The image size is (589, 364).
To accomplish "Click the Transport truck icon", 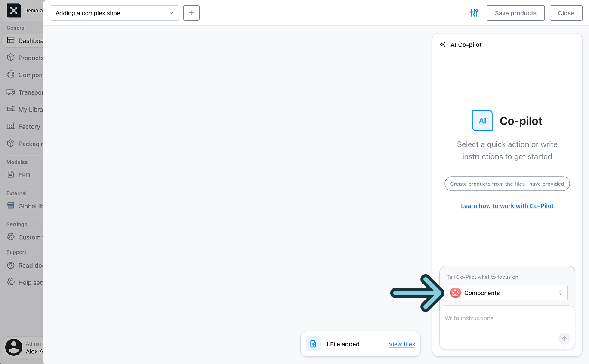I will click(x=10, y=92).
